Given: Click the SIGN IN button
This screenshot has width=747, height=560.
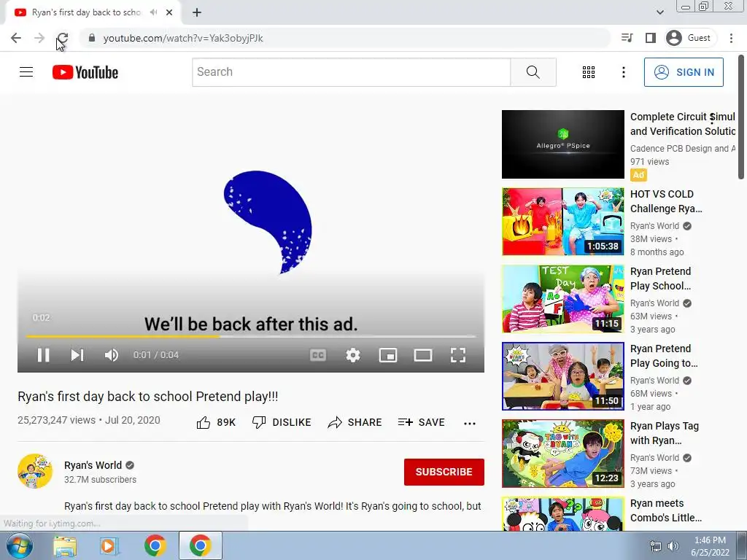Looking at the screenshot, I should (684, 72).
